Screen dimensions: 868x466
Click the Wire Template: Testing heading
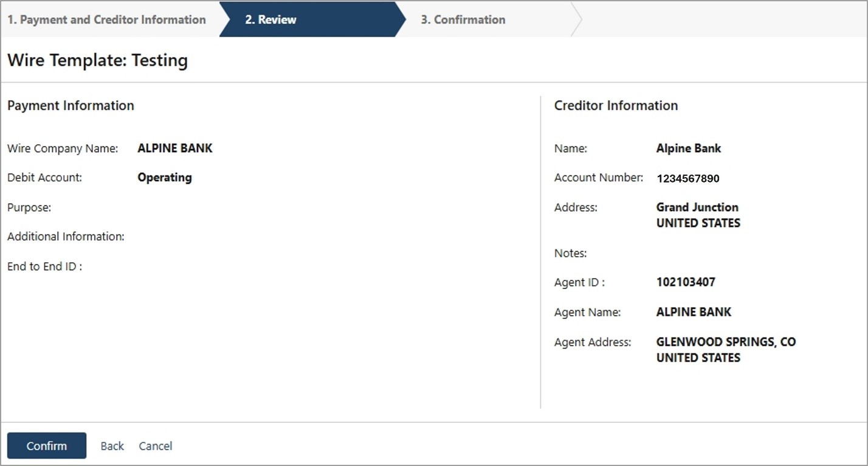(97, 60)
